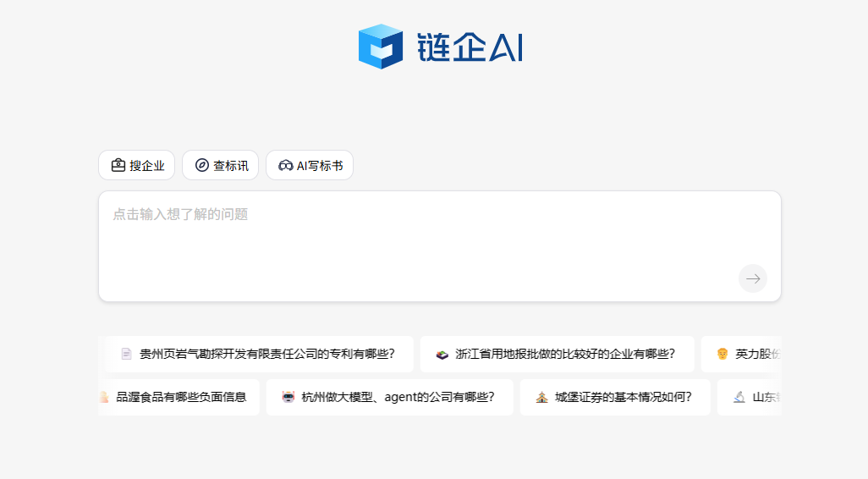
Task: Click the briefcase icon on 搜企业
Action: pos(118,165)
